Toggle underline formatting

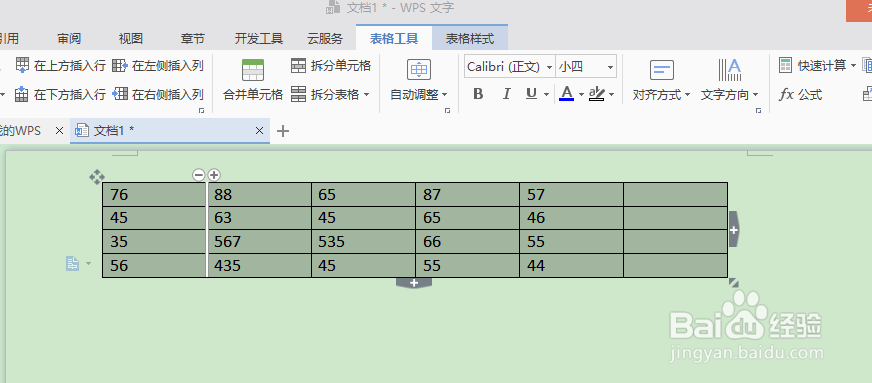coord(531,94)
